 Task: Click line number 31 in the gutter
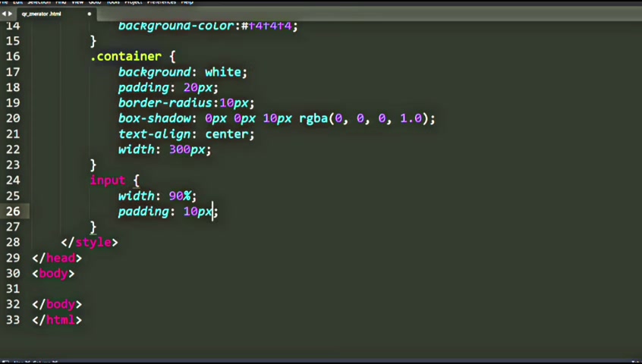13,289
